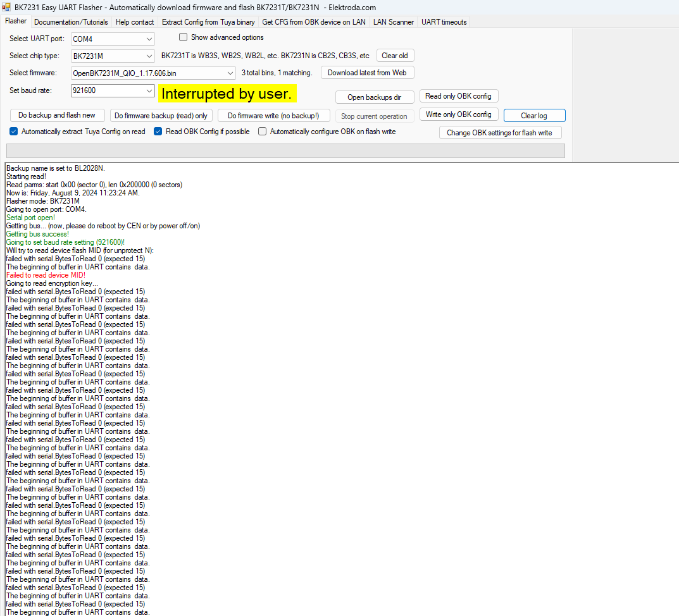Switch to Extract Config from Tuya binary tab

208,22
